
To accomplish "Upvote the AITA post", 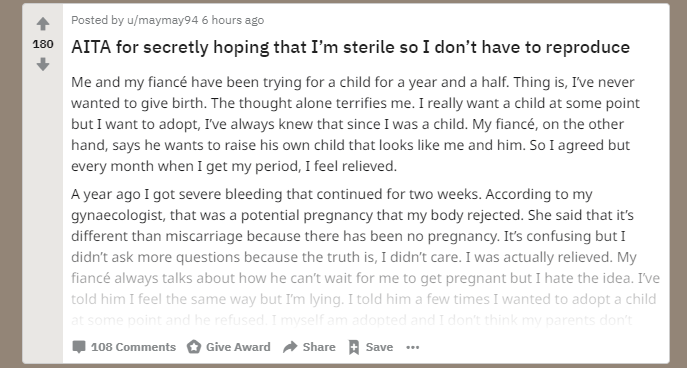I will [x=42, y=24].
